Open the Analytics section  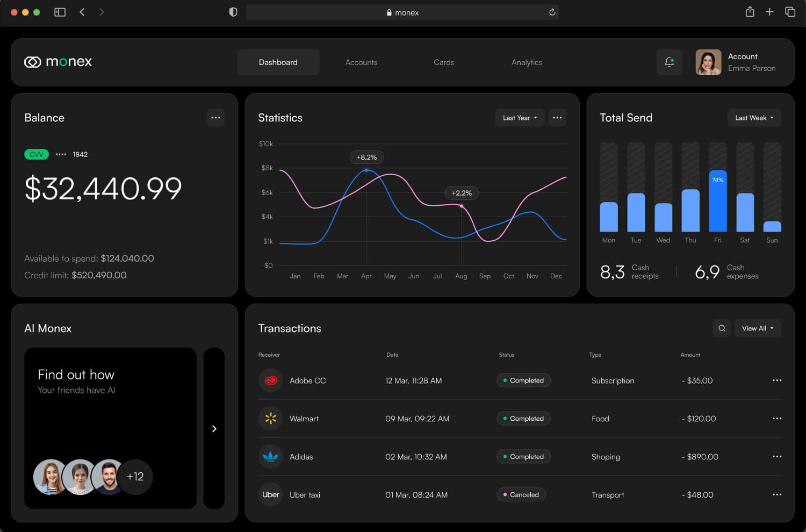(527, 62)
